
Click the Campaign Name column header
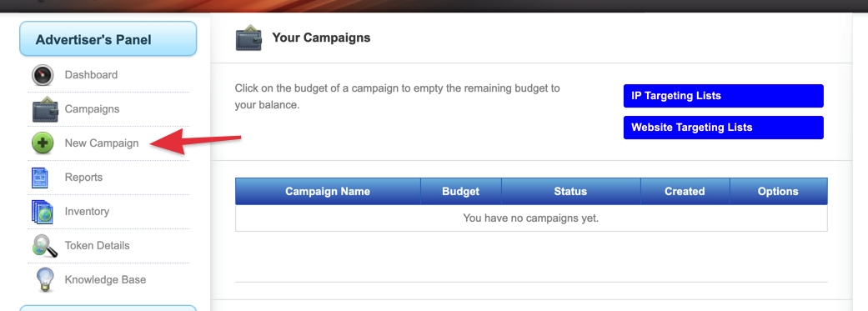point(328,192)
